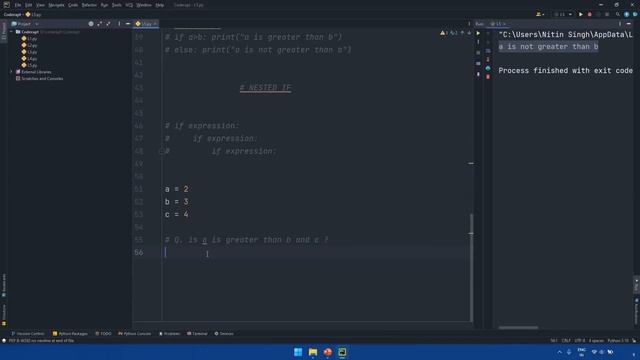Run the script with the toolbar Run button

point(580,14)
